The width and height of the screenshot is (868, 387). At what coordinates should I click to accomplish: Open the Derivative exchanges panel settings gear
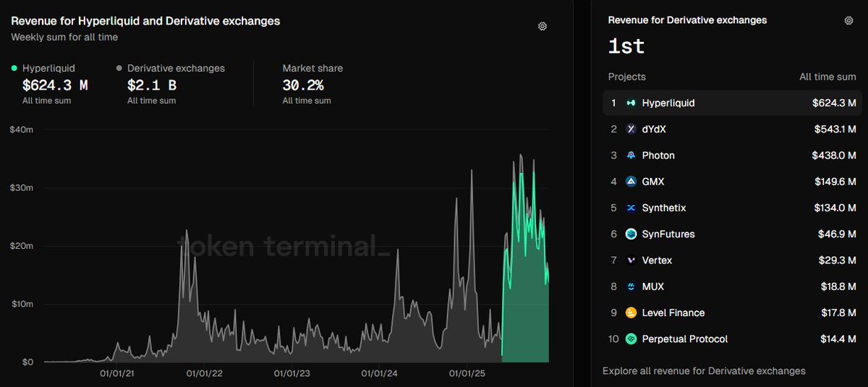coord(849,20)
